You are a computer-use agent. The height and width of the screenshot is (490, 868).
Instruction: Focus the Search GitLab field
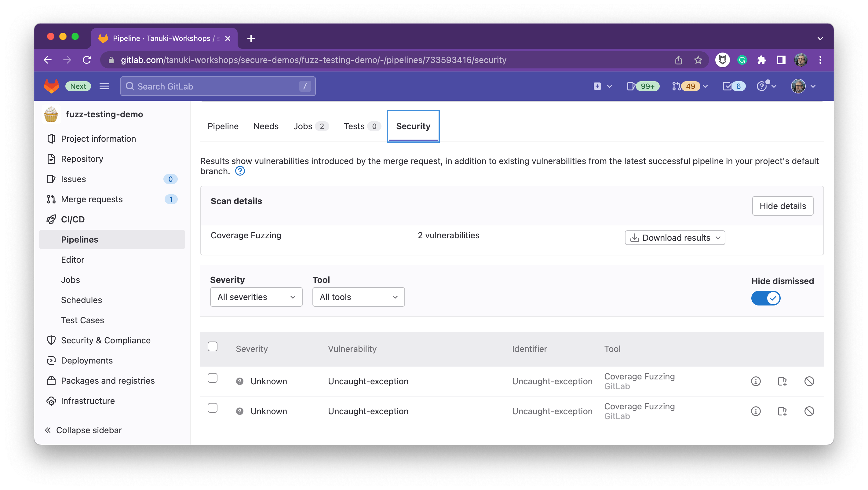[x=218, y=86]
